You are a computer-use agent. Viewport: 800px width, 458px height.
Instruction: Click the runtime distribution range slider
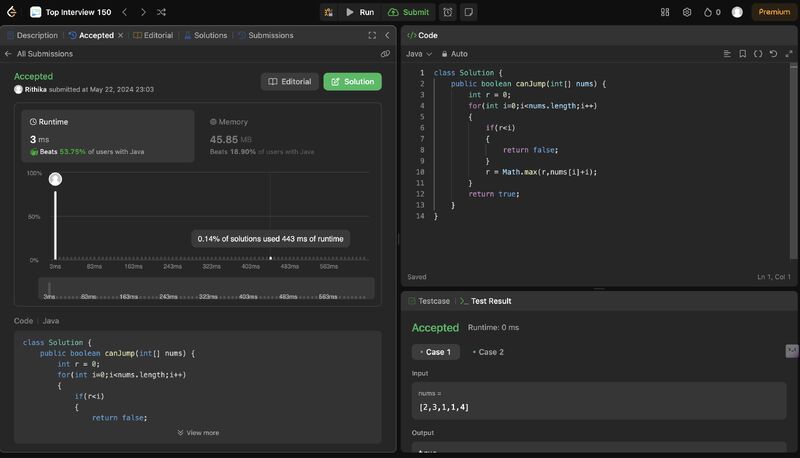point(206,288)
